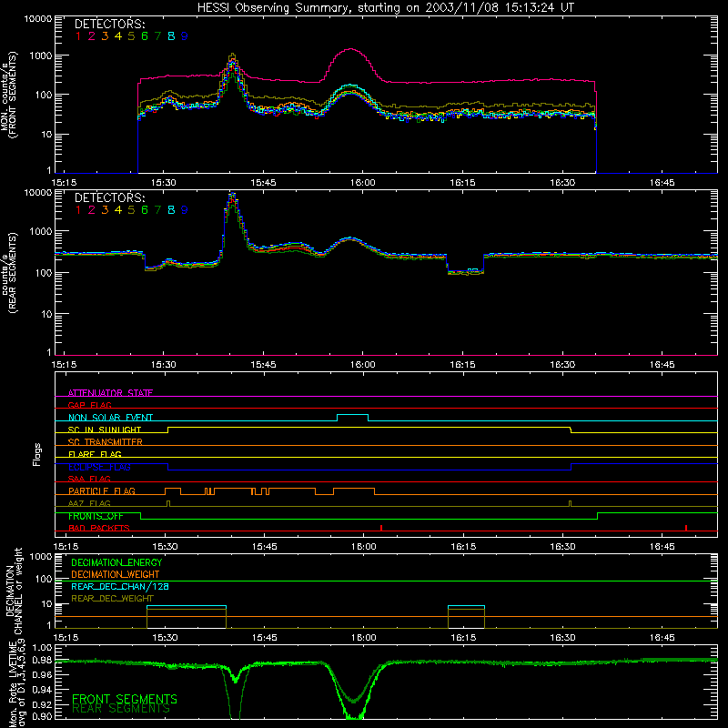Viewport: 728px width, 728px height.
Task: Click yellow detector '4' in front segments legend
Action: (x=118, y=36)
